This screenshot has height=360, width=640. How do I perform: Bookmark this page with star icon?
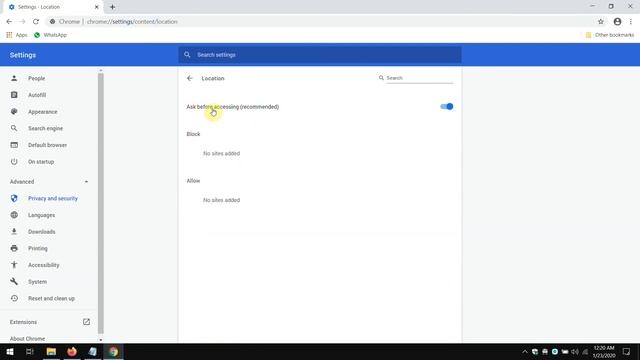coord(601,22)
